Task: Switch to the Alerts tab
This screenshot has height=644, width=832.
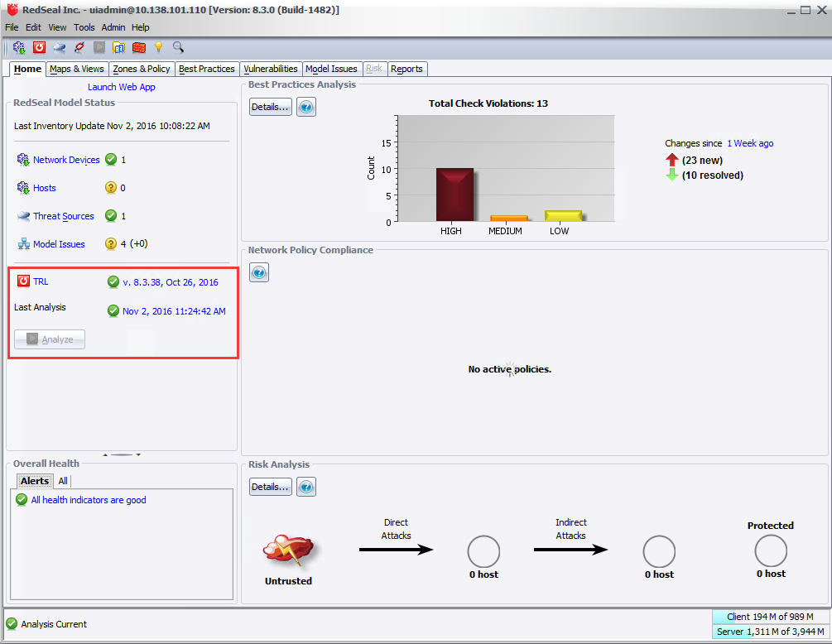Action: pos(34,481)
